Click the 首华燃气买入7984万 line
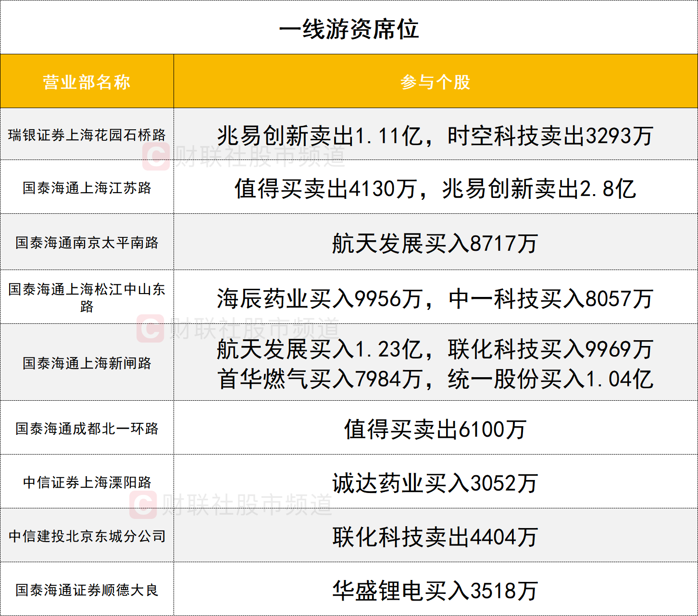 click(436, 379)
